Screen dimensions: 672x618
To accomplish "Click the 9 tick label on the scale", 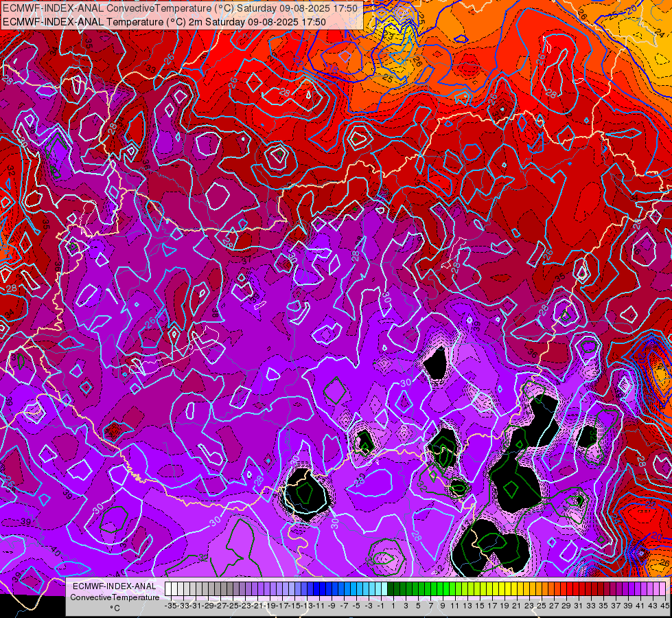I will pyautogui.click(x=443, y=606).
